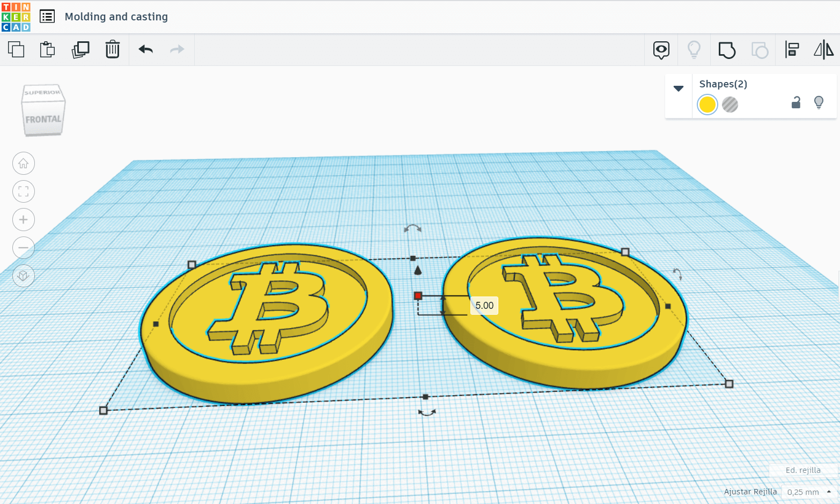The height and width of the screenshot is (504, 840).
Task: Zoom in the workplane view
Action: pos(24,219)
